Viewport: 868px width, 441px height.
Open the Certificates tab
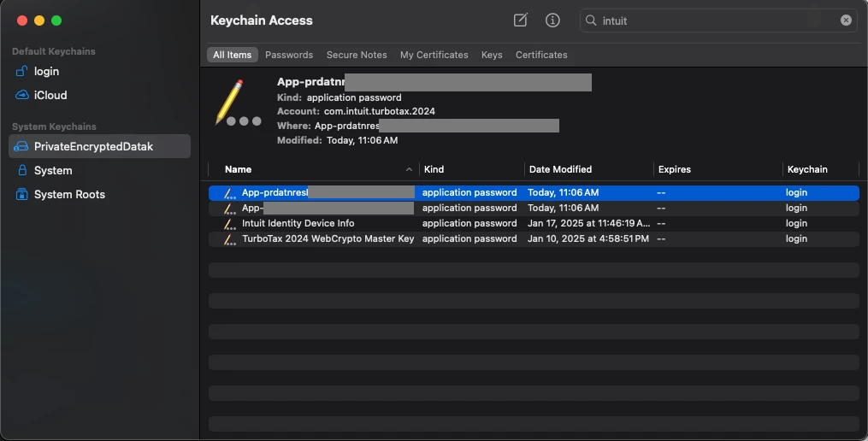click(541, 55)
